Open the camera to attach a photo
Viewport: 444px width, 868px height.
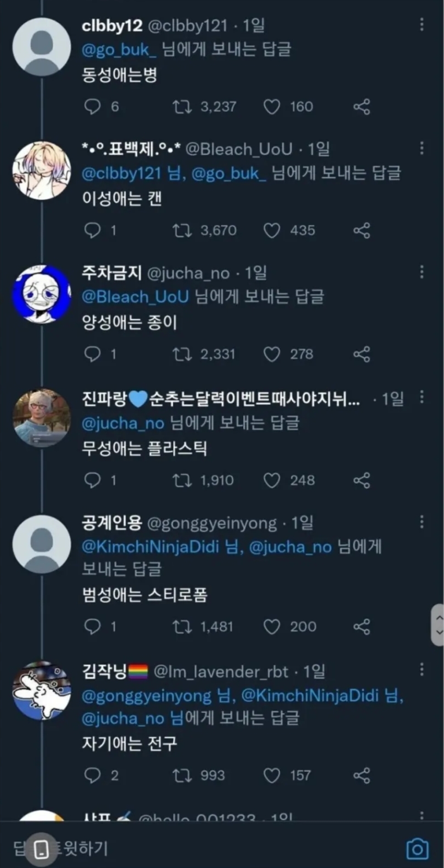click(417, 849)
